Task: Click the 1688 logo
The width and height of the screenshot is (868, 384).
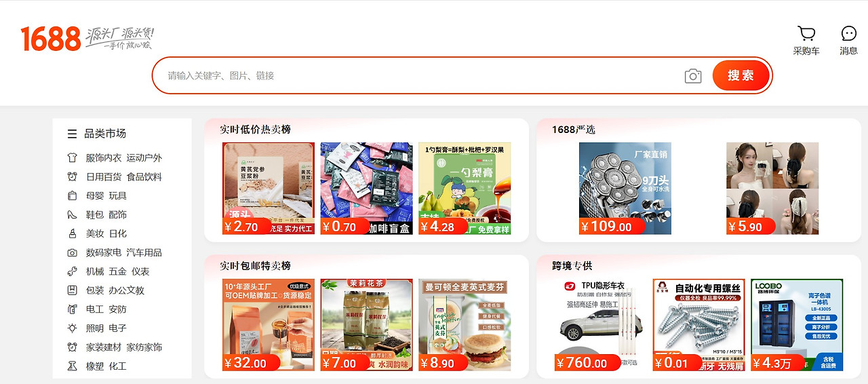Action: coord(51,39)
